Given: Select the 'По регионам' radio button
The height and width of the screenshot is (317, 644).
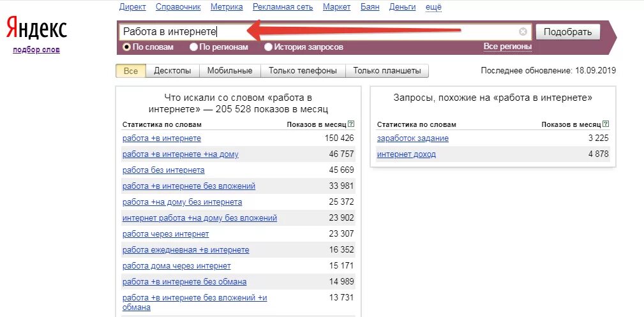Looking at the screenshot, I should (x=193, y=47).
